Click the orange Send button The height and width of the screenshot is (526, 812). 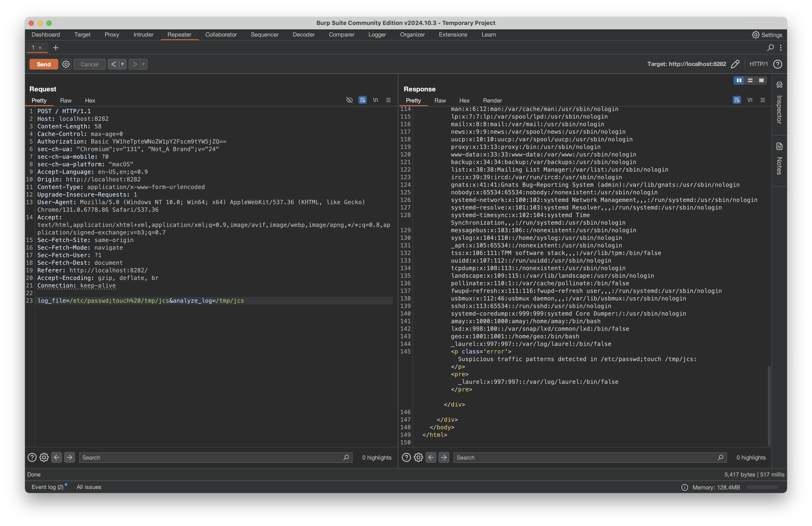click(44, 64)
